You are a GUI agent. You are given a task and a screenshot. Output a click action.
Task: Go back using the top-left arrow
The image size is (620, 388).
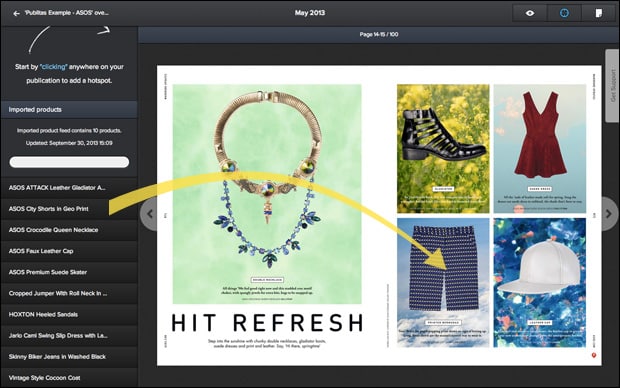point(16,13)
